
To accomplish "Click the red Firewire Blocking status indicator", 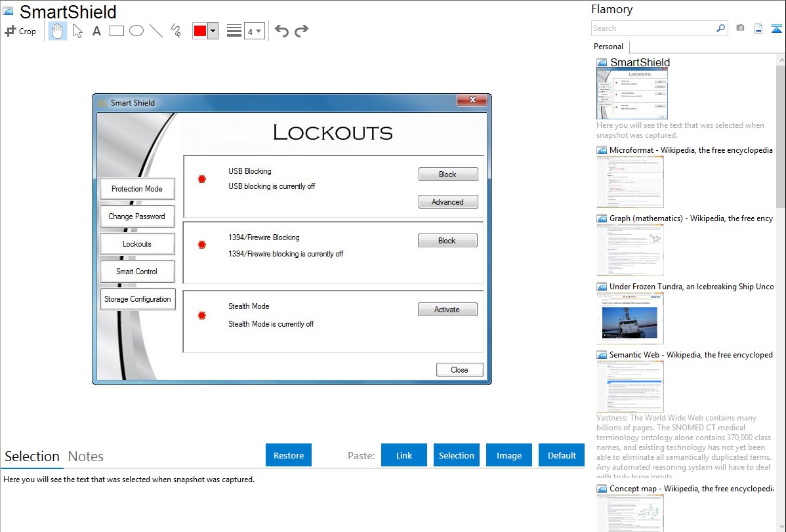I will point(202,245).
